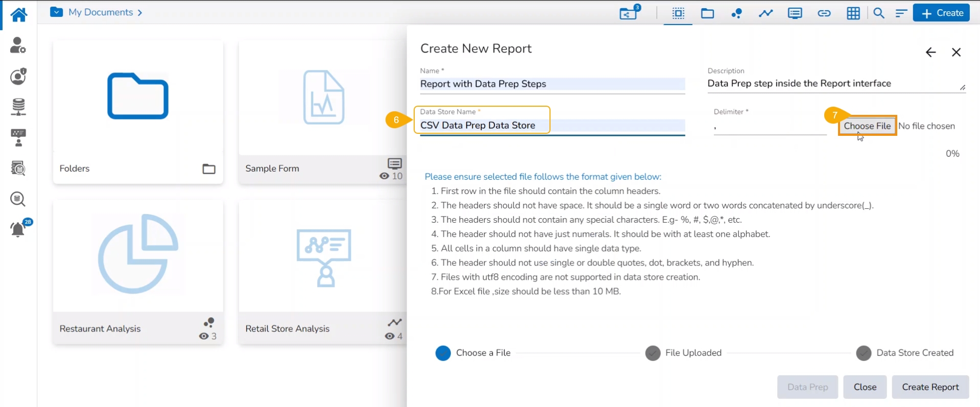Click the Choose File button

867,126
